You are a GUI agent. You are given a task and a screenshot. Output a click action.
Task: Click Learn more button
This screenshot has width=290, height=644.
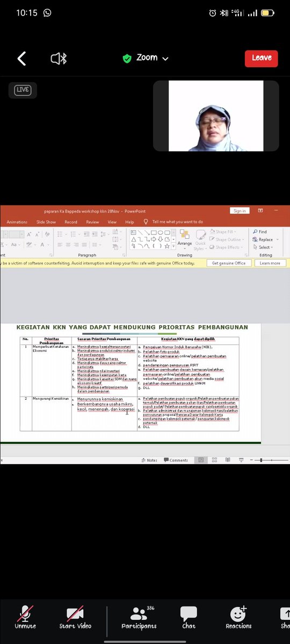270,263
